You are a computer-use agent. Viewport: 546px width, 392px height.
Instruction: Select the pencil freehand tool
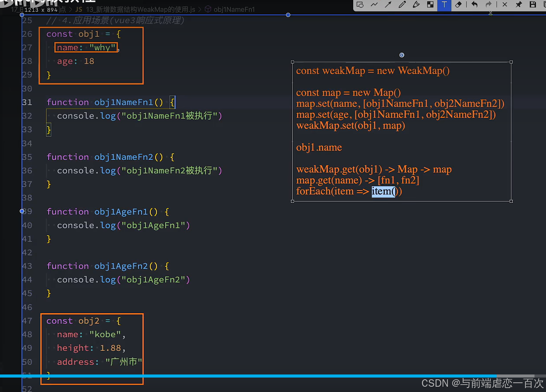tap(402, 5)
